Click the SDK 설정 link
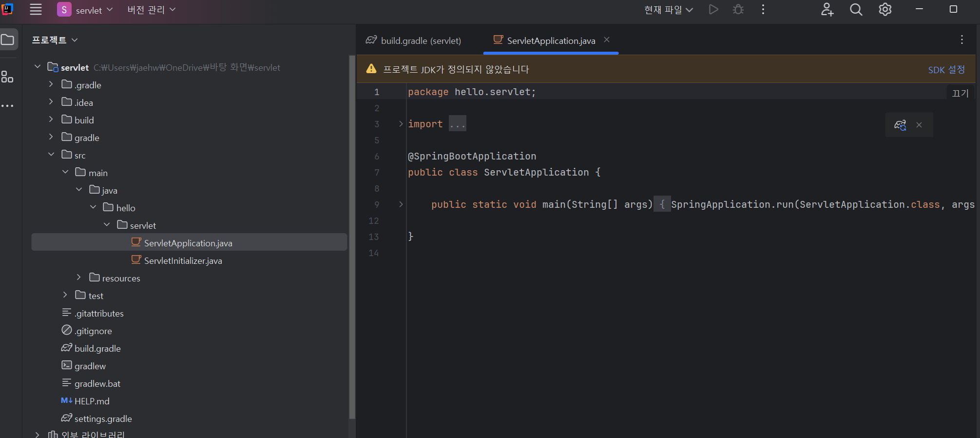Viewport: 980px width, 438px height. [946, 70]
